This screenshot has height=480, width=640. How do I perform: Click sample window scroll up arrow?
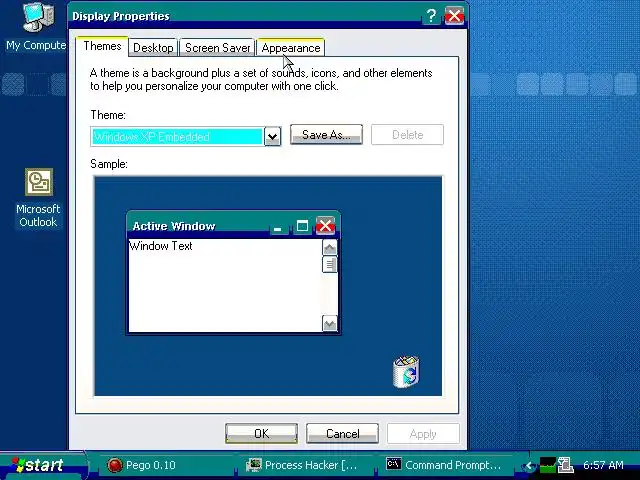click(330, 247)
